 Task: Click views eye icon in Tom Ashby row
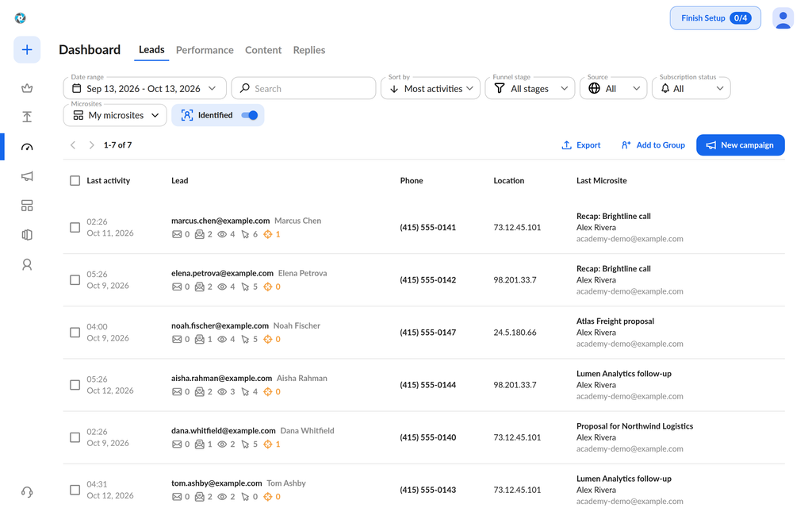pyautogui.click(x=222, y=497)
